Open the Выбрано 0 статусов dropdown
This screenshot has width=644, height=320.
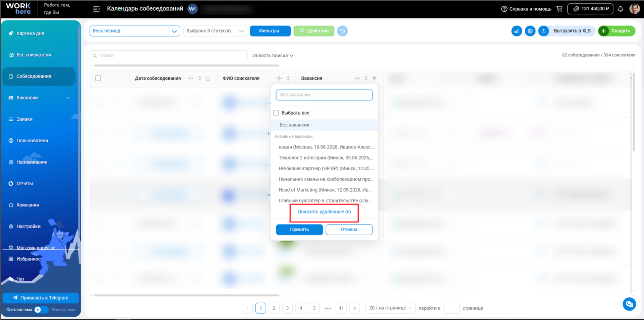coord(215,31)
